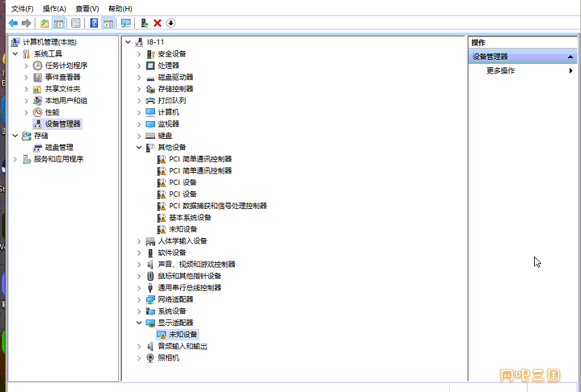Expand 任务计划程序 in the left tree
This screenshot has height=392, width=581.
26,66
